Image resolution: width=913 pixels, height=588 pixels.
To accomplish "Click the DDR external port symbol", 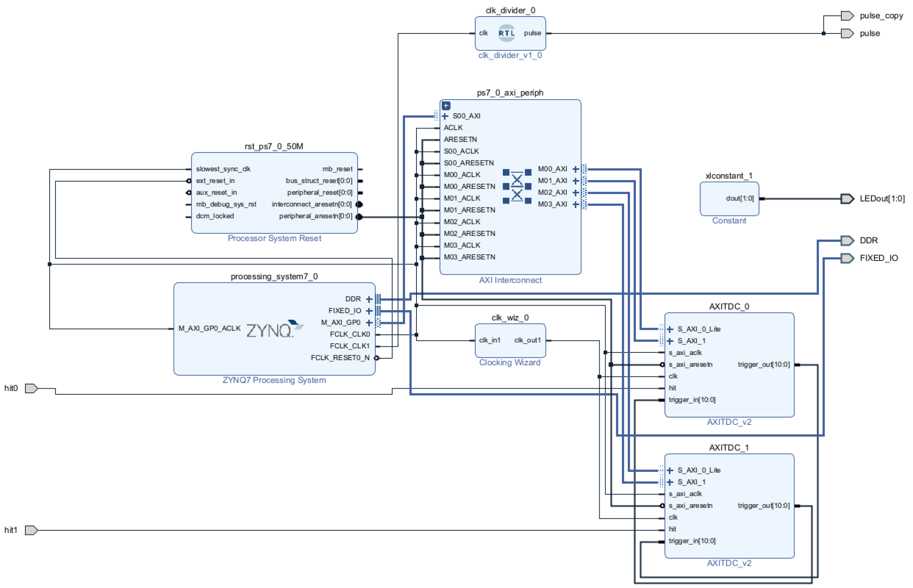I will tap(847, 241).
